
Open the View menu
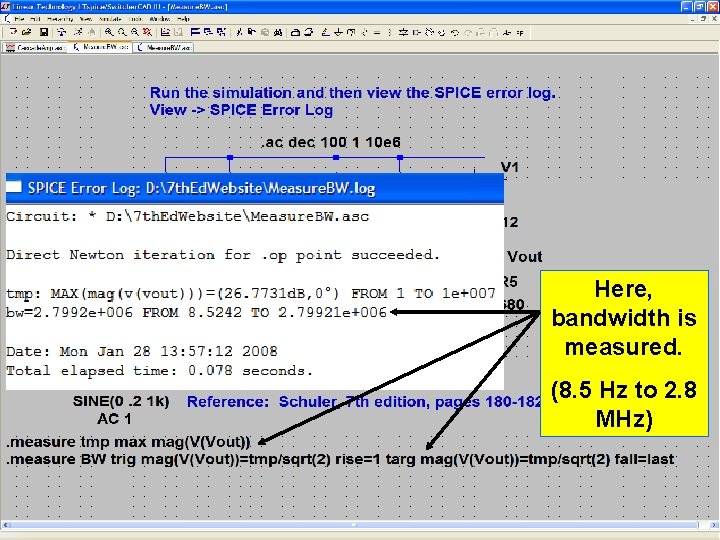[x=85, y=19]
